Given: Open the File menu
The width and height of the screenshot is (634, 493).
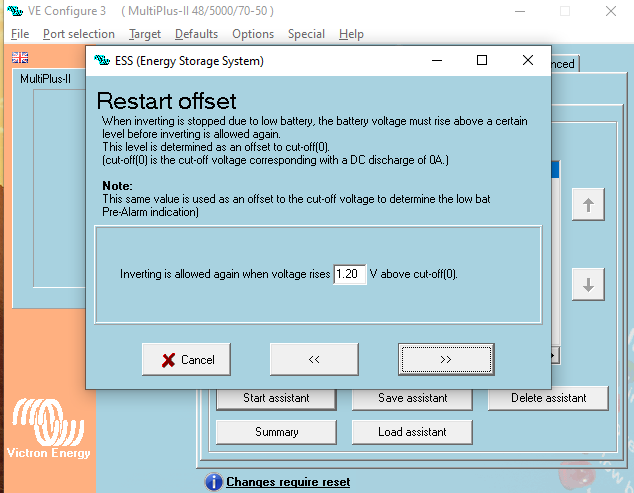Looking at the screenshot, I should click(20, 33).
